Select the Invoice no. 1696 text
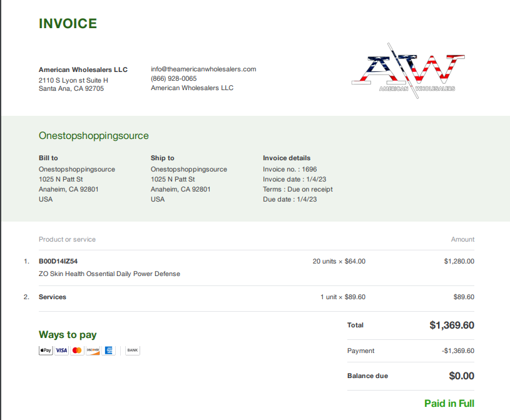Image resolution: width=510 pixels, height=420 pixels. pos(290,169)
